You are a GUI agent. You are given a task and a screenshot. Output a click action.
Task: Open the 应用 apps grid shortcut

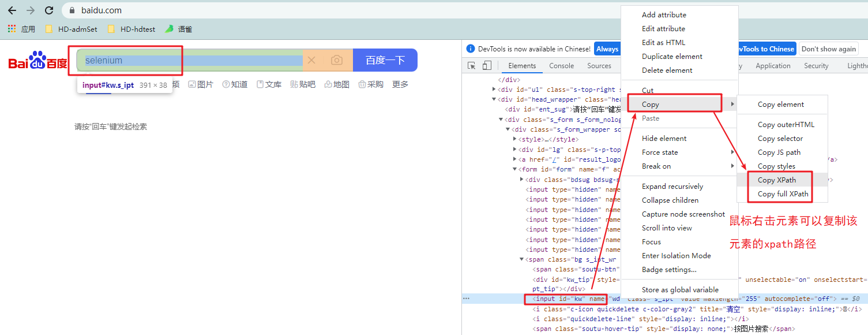pos(21,29)
